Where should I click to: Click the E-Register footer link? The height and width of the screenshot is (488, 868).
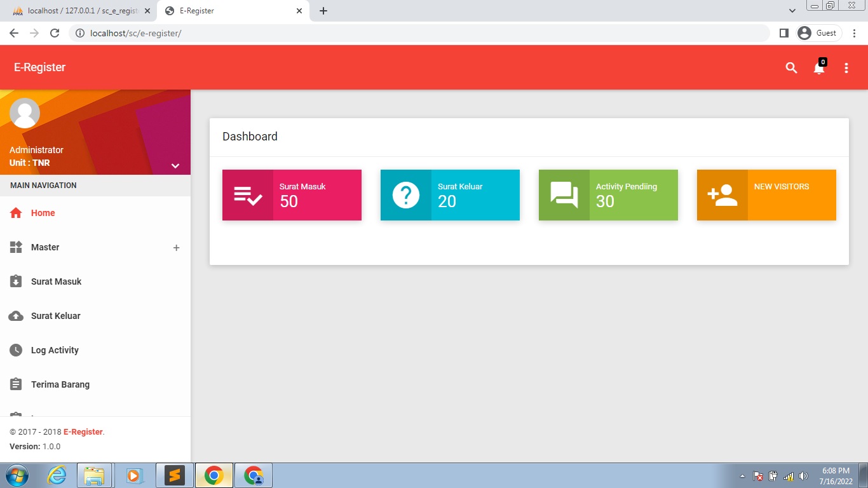83,432
